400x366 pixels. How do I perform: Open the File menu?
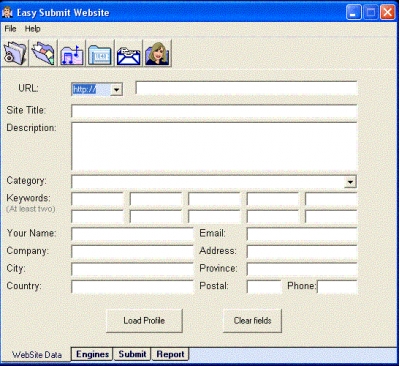coord(10,29)
